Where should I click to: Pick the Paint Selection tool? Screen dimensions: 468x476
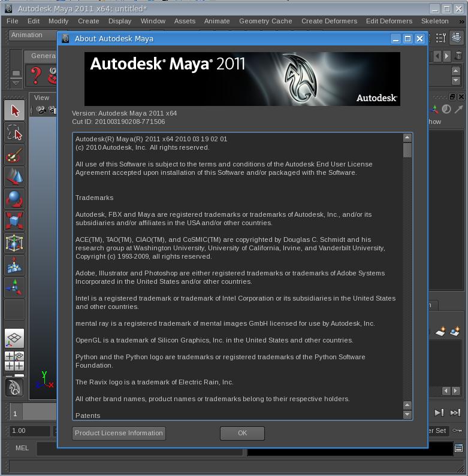click(x=14, y=155)
